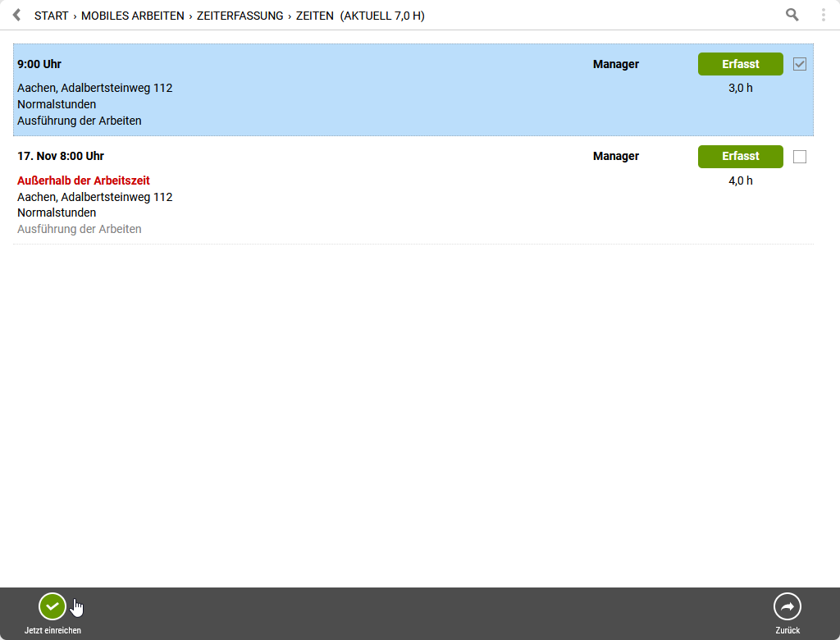This screenshot has width=840, height=640.
Task: Click the red Außerhalb der Arbeitszeit warning
Action: coord(84,181)
